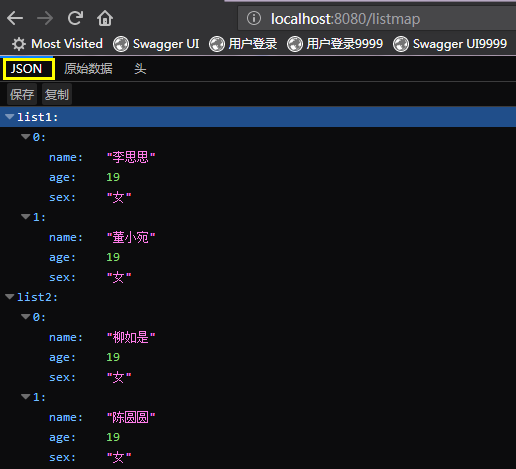Screen dimensions: 516x469
Task: Click the age key in 李思思's entry
Action: pyautogui.click(x=62, y=178)
